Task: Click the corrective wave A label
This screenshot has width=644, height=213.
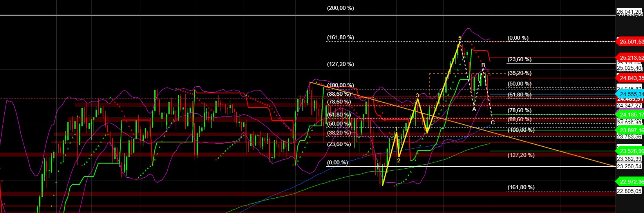Action: [474, 109]
